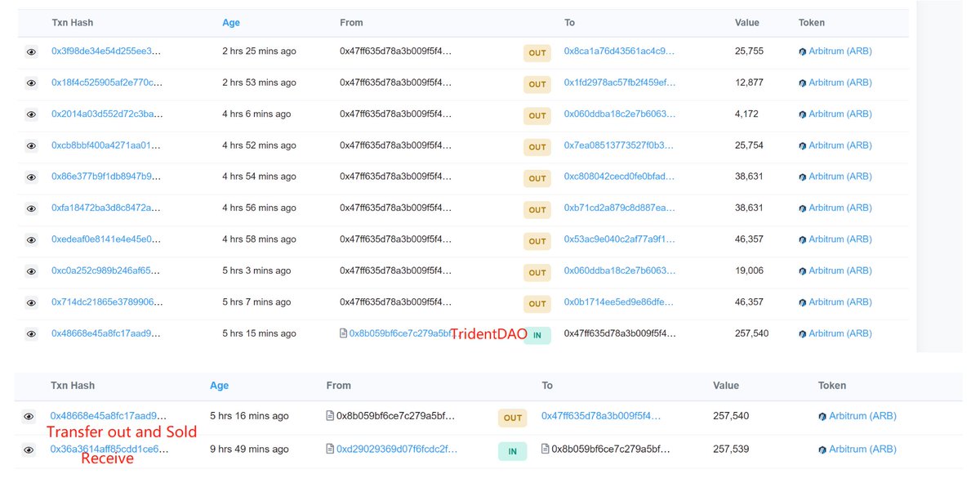980x483 pixels.
Task: Open Arbitrum (ARB) token in 25,755 row
Action: tap(840, 51)
